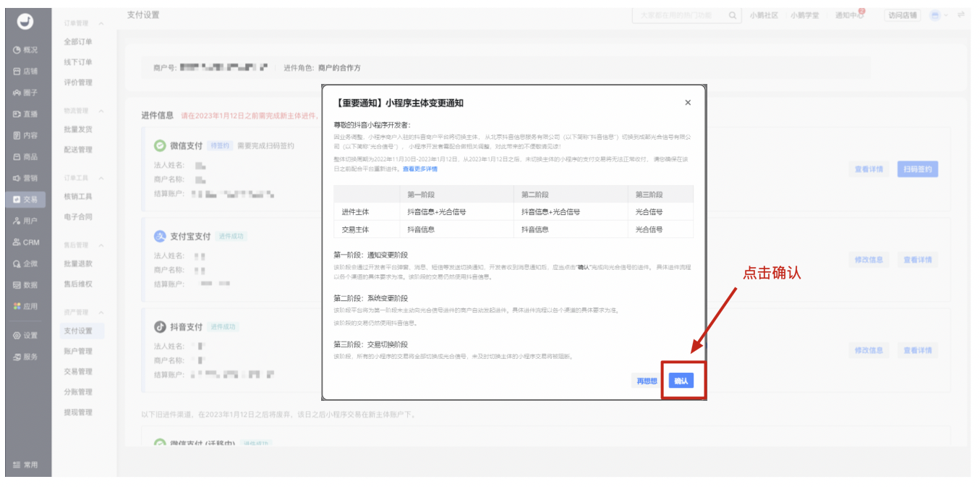980x487 pixels.
Task: Click the 微信支付 green logo icon
Action: (160, 145)
